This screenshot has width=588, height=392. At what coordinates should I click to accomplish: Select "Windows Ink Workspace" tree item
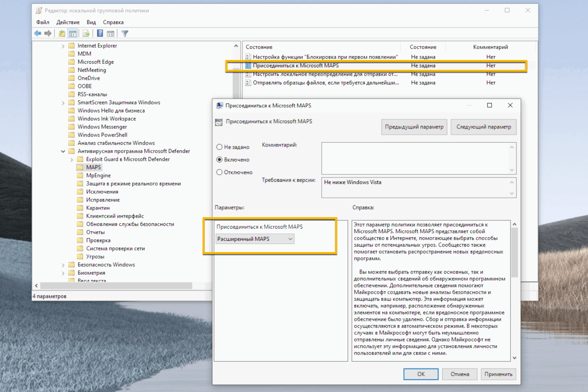tap(107, 119)
